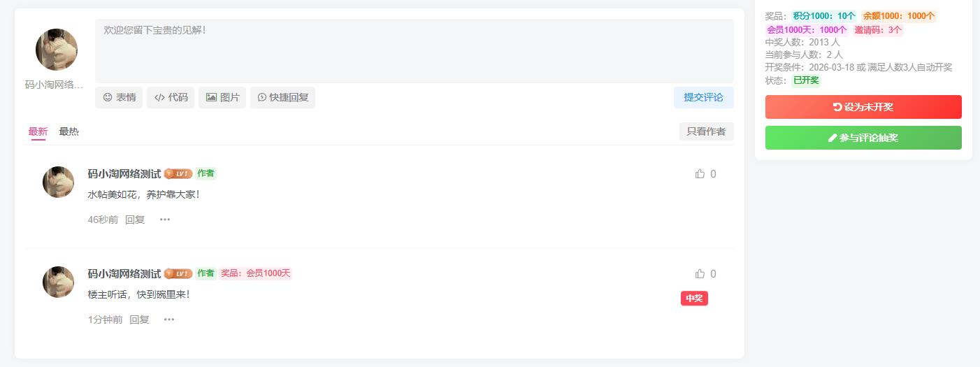
Task: Click the 图片 image upload icon
Action: (211, 98)
